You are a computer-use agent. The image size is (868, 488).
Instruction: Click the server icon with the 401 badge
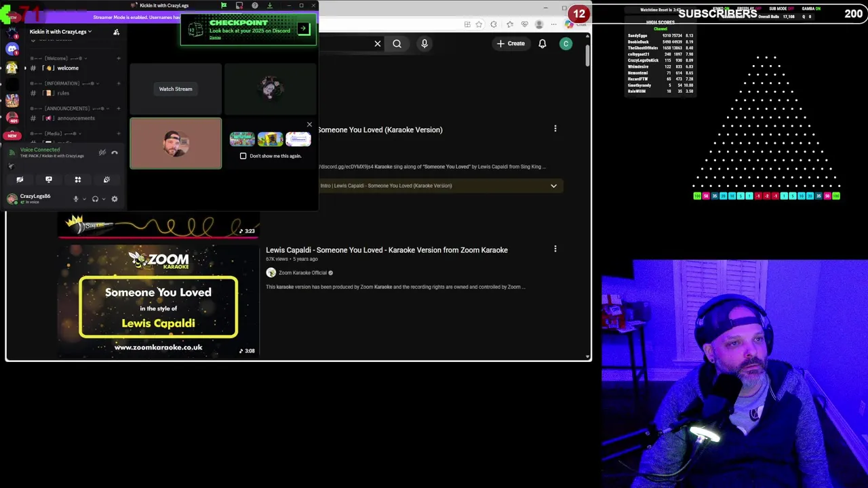[x=12, y=117]
